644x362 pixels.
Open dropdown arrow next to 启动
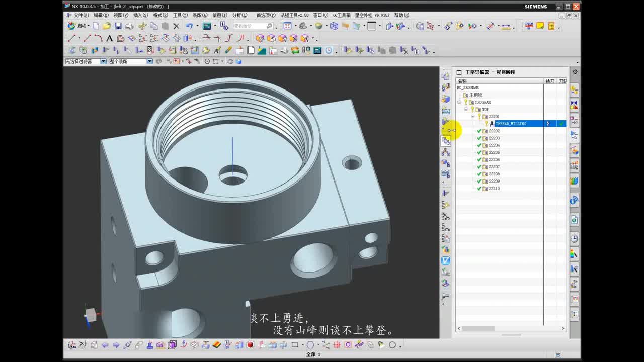pos(89,26)
